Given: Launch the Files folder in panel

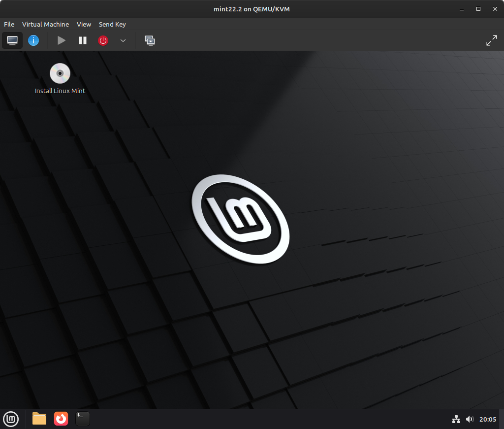Looking at the screenshot, I should [x=39, y=419].
